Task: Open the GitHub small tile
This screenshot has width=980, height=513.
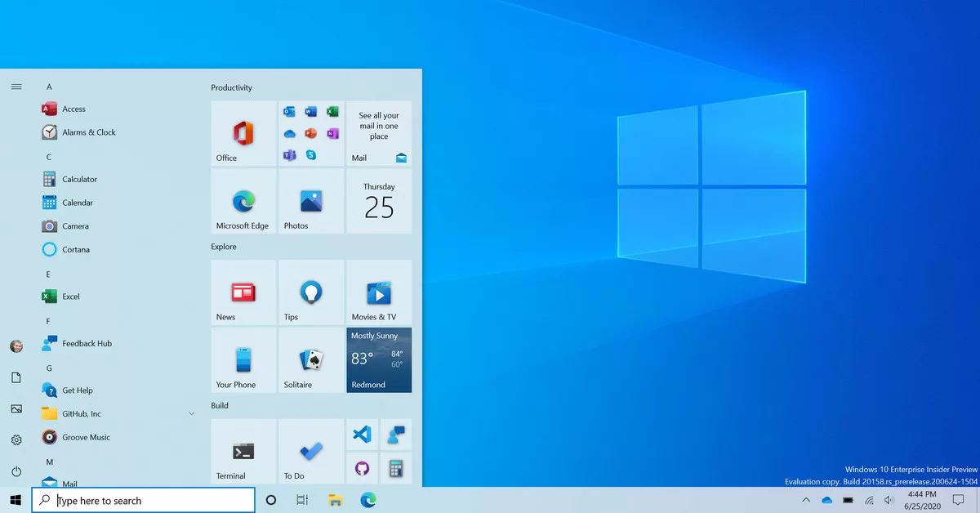Action: tap(362, 469)
